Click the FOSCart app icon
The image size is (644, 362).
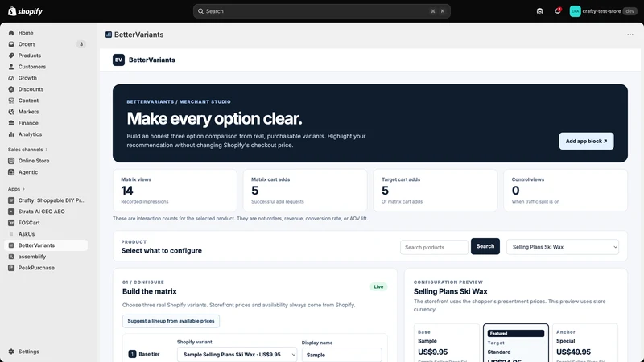(11, 223)
